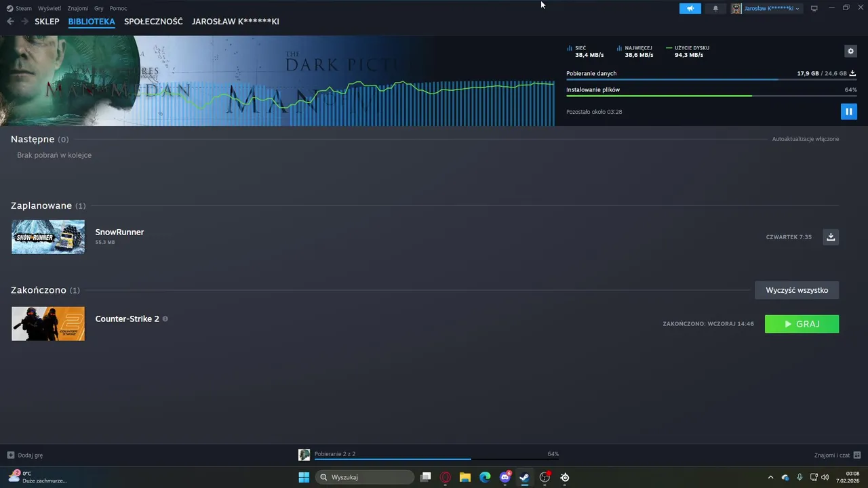Viewport: 868px width, 488px height.
Task: Click Wyczyść wszystko button
Action: pyautogui.click(x=797, y=290)
